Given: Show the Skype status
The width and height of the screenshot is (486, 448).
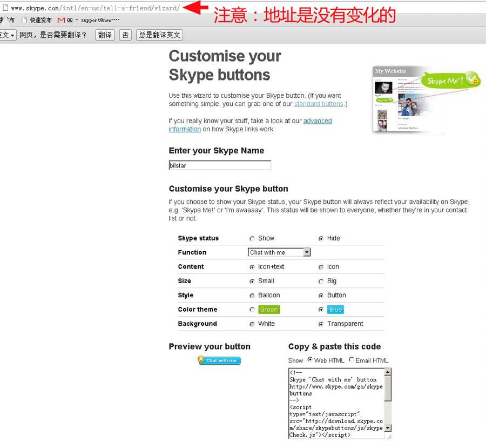Looking at the screenshot, I should (252, 238).
